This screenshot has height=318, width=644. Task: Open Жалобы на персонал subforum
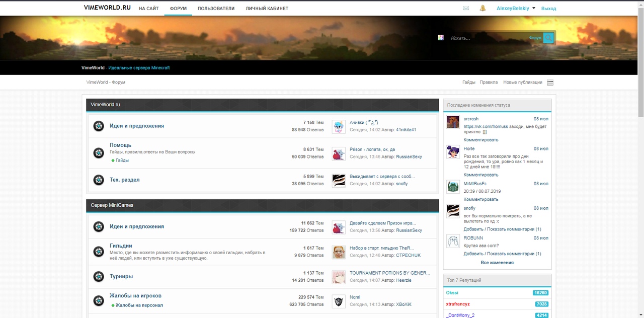point(139,305)
